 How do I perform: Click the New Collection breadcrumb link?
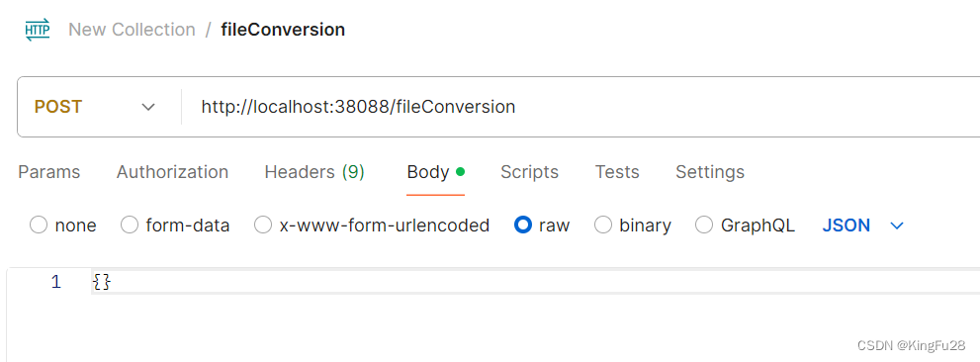point(132,30)
